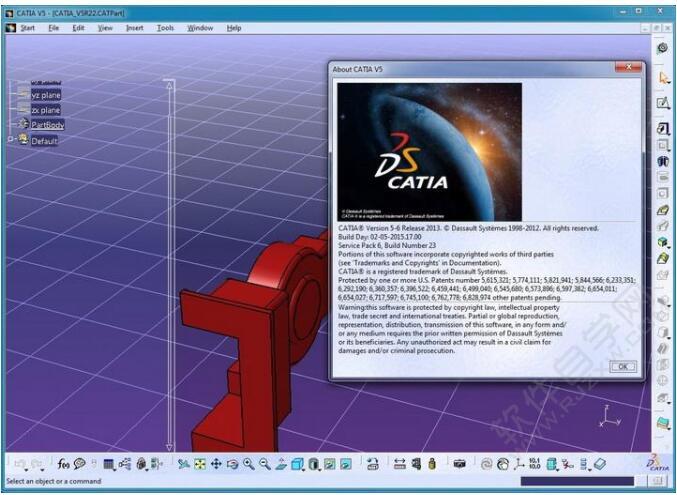Click the command input field at bottom right

[x=577, y=481]
